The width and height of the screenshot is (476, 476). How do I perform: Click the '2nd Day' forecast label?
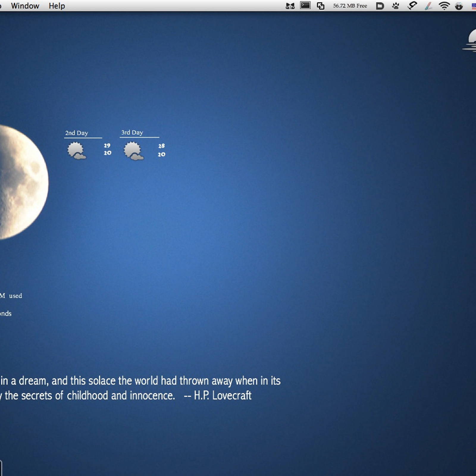[x=77, y=133]
